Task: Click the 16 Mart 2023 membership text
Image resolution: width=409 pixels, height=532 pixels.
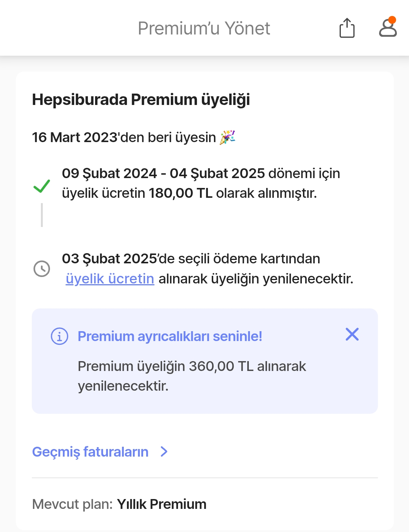Action: click(x=123, y=137)
